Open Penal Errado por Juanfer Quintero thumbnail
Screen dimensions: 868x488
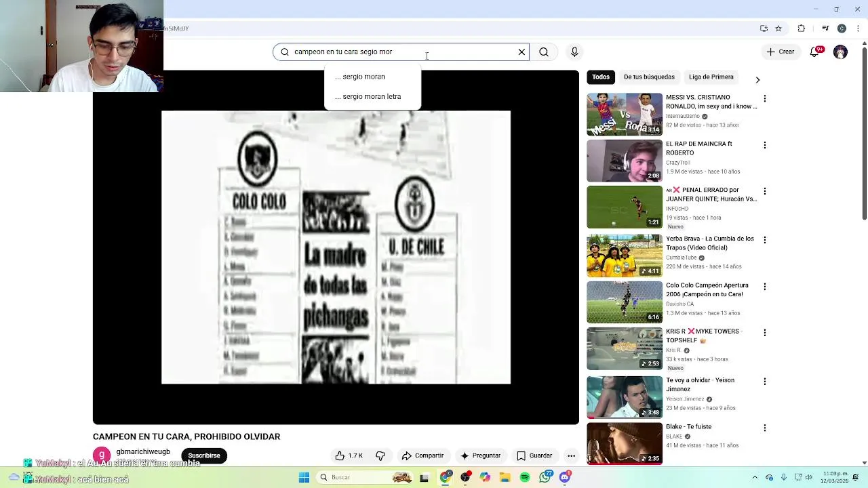click(x=625, y=207)
